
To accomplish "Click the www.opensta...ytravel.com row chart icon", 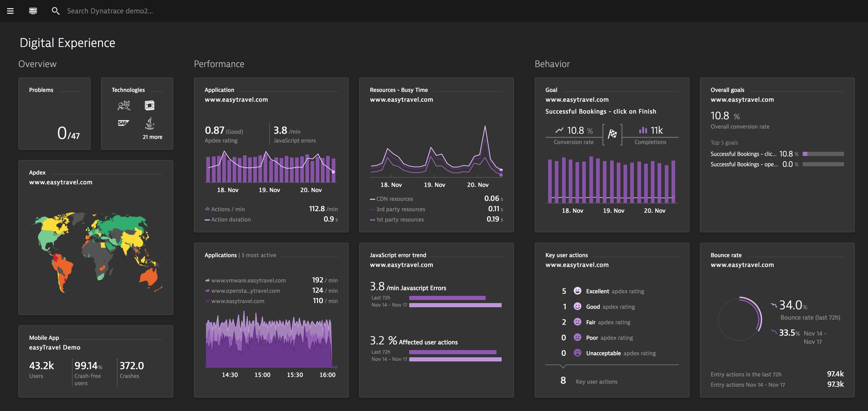I will pos(207,290).
